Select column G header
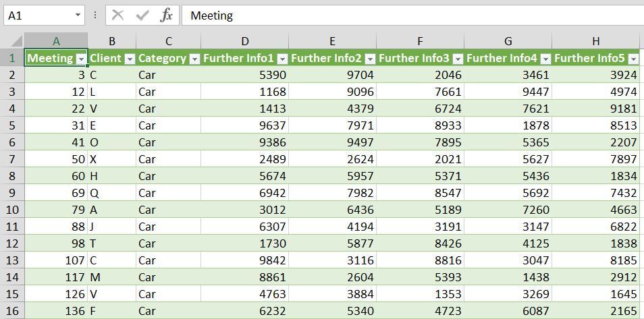 [x=508, y=41]
